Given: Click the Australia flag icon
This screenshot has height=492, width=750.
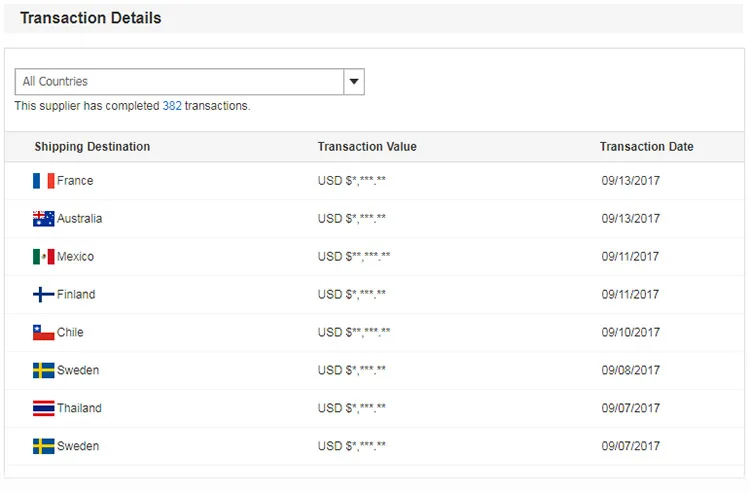Looking at the screenshot, I should click(x=43, y=219).
